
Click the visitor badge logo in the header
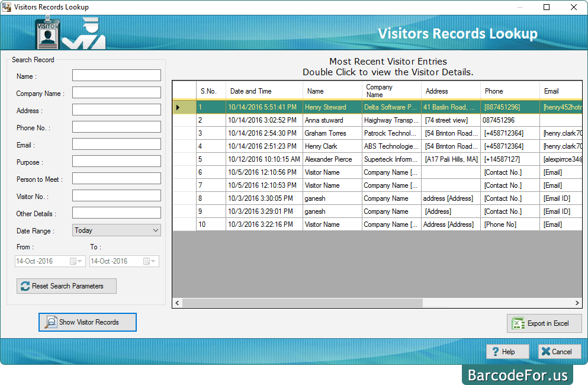coord(47,33)
